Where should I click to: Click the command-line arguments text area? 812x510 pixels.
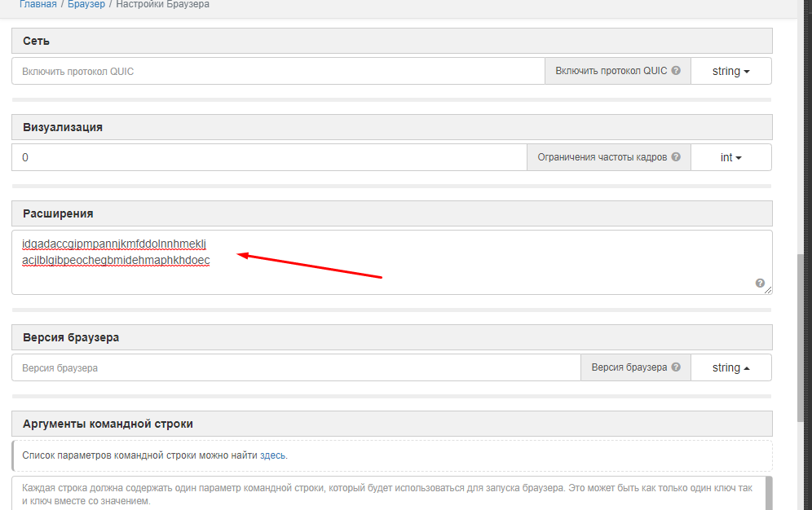tap(387, 494)
